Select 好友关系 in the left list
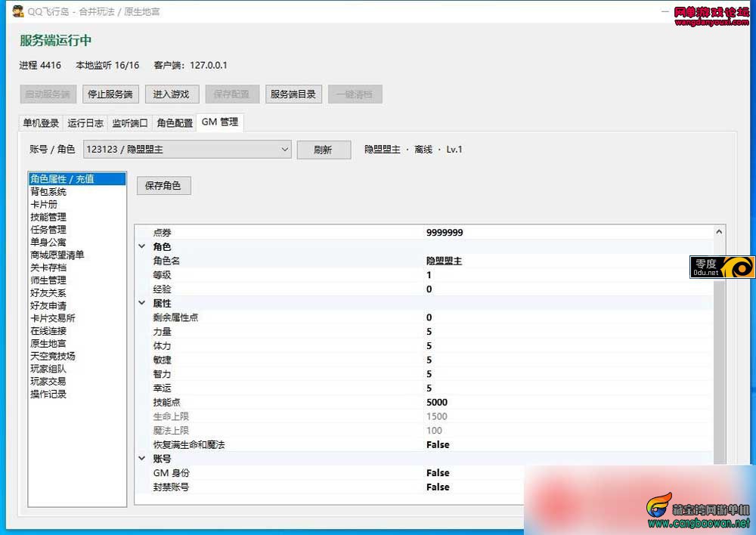The height and width of the screenshot is (535, 756). 77,292
